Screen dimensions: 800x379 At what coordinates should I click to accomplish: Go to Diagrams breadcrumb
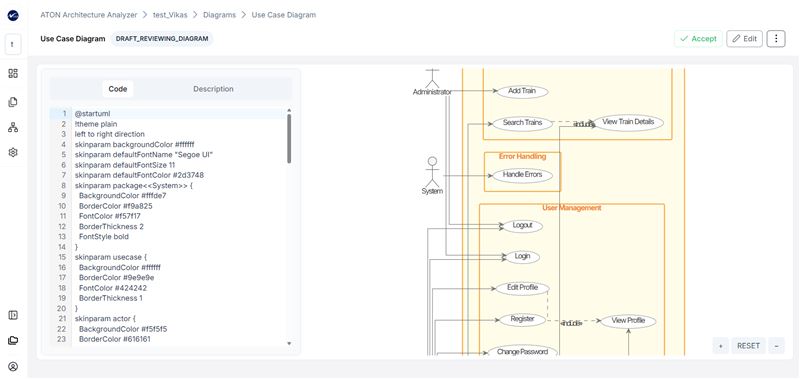[x=219, y=15]
